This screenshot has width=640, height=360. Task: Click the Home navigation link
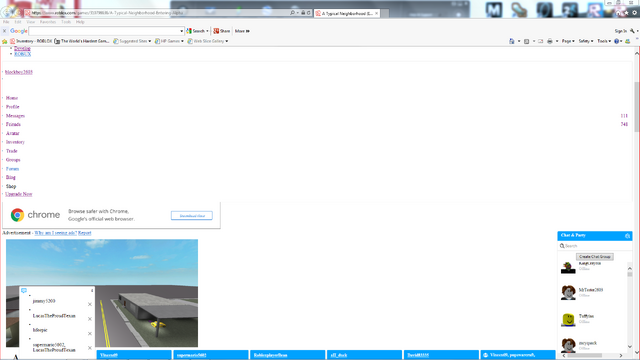[x=12, y=98]
